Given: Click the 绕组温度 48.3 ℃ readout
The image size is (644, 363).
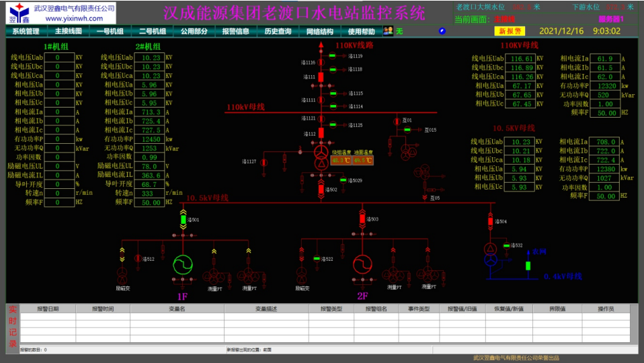Looking at the screenshot, I should [x=341, y=160].
